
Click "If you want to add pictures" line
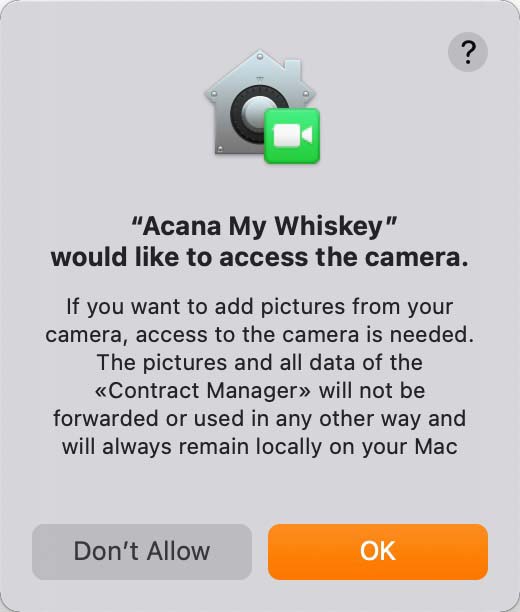click(259, 306)
